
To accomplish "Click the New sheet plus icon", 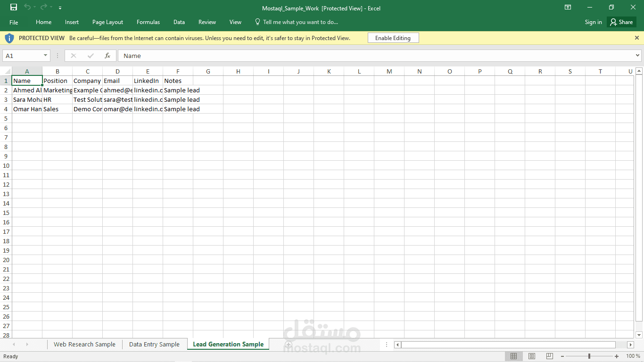I will point(289,345).
